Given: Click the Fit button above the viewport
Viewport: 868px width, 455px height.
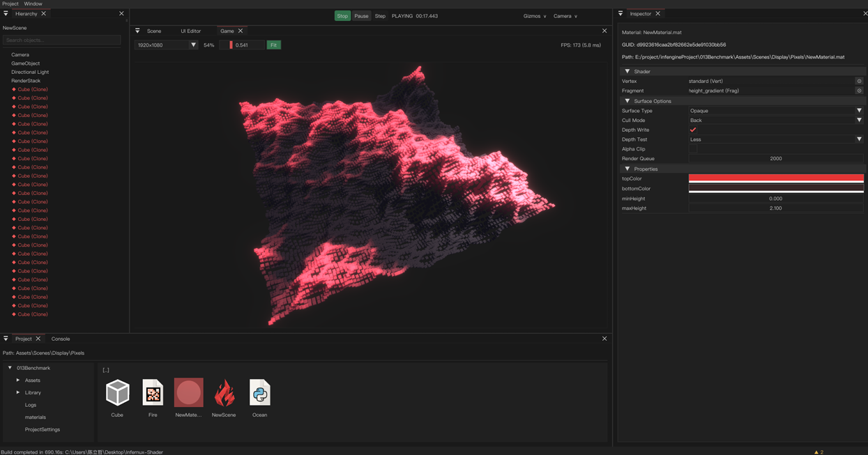Looking at the screenshot, I should pos(273,44).
